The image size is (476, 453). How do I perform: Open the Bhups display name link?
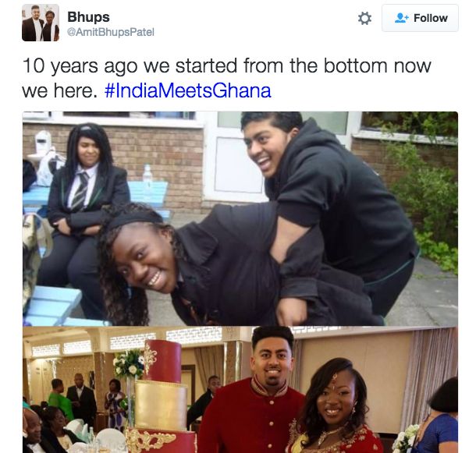pyautogui.click(x=88, y=16)
